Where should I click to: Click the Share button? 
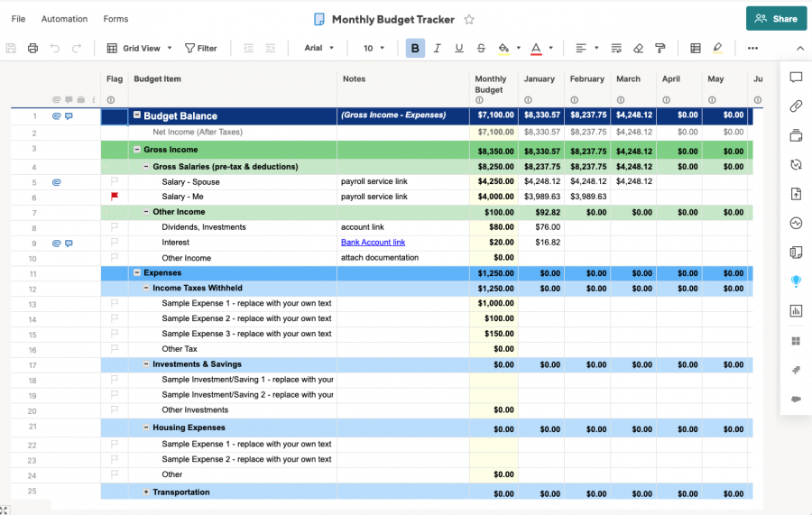[776, 18]
